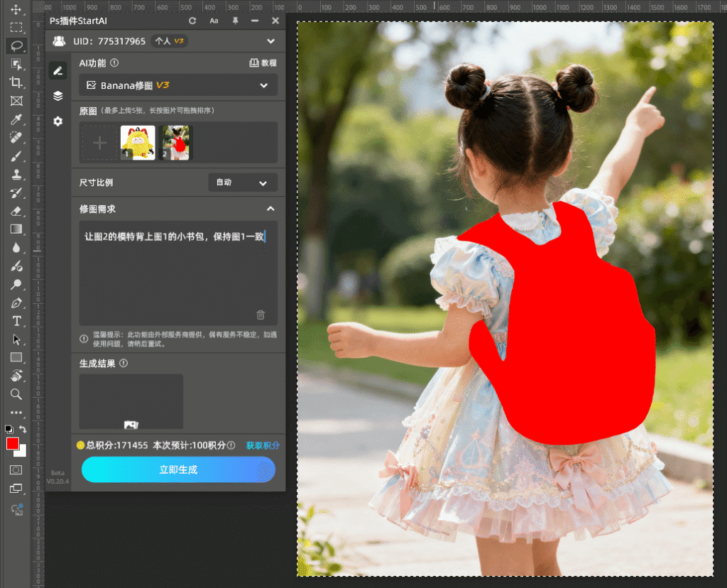Swap foreground and background colors
727x588 pixels.
coord(23,430)
